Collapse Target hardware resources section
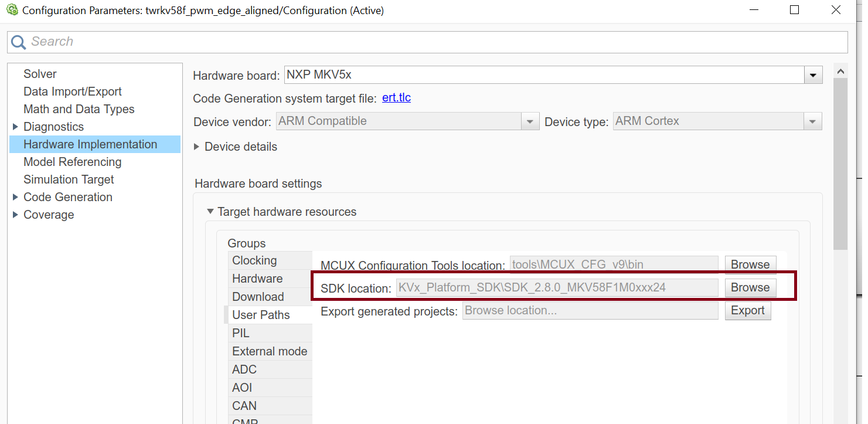This screenshot has width=868, height=424. coord(210,212)
